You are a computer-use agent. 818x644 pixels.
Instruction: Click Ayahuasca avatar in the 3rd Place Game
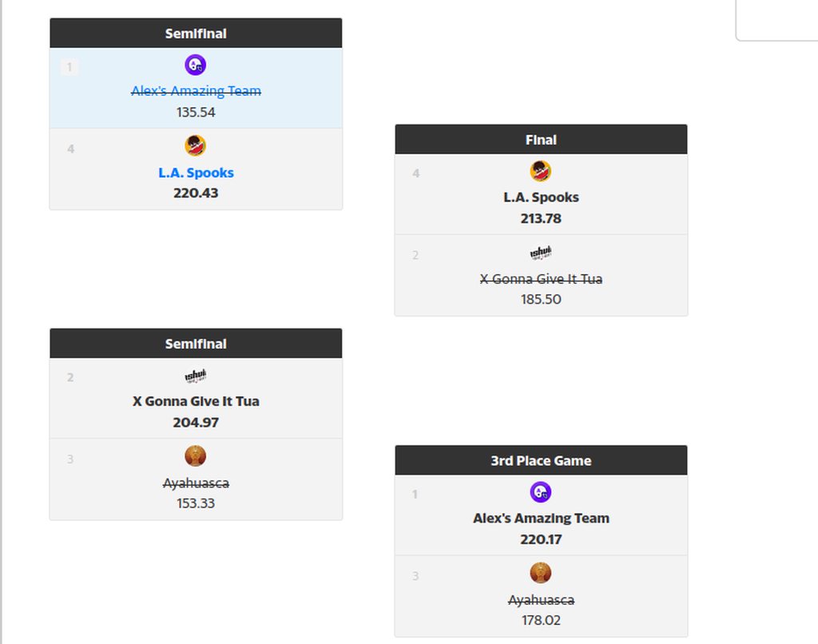tap(541, 573)
